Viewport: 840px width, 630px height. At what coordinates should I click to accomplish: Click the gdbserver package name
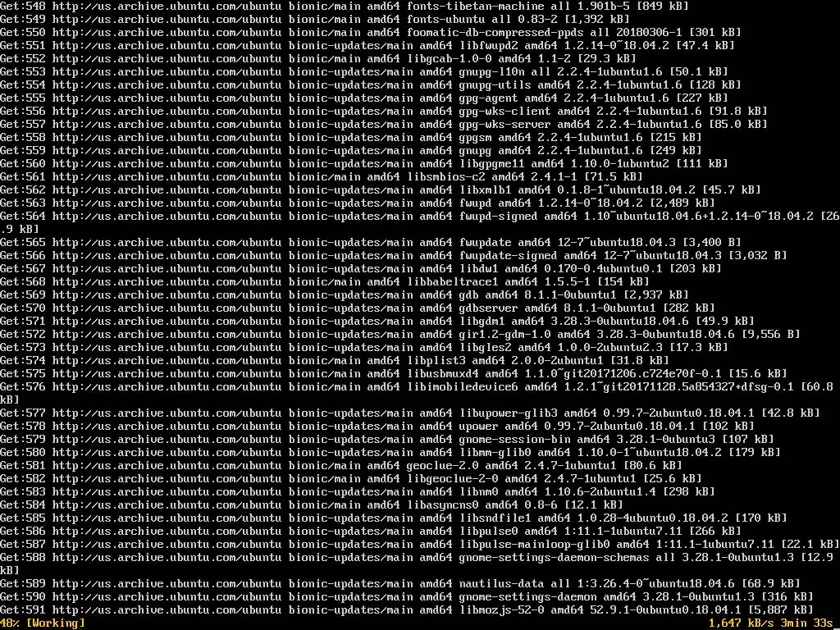coord(489,308)
